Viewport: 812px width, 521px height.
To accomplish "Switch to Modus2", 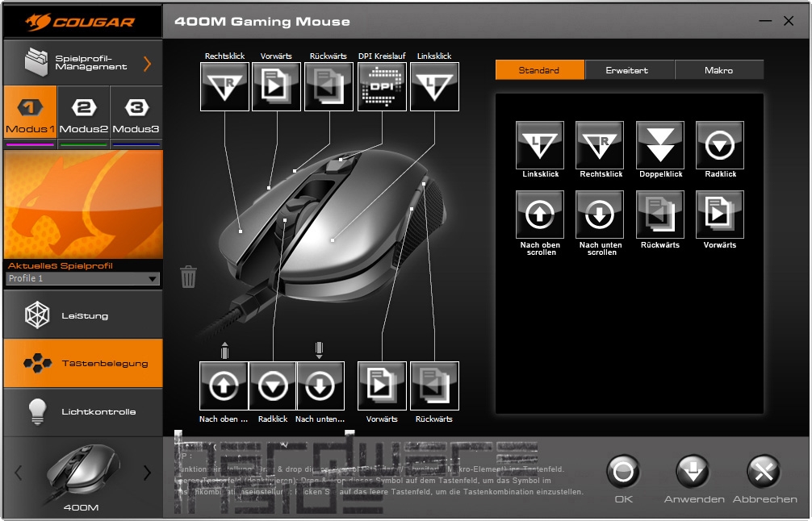I will coord(83,112).
